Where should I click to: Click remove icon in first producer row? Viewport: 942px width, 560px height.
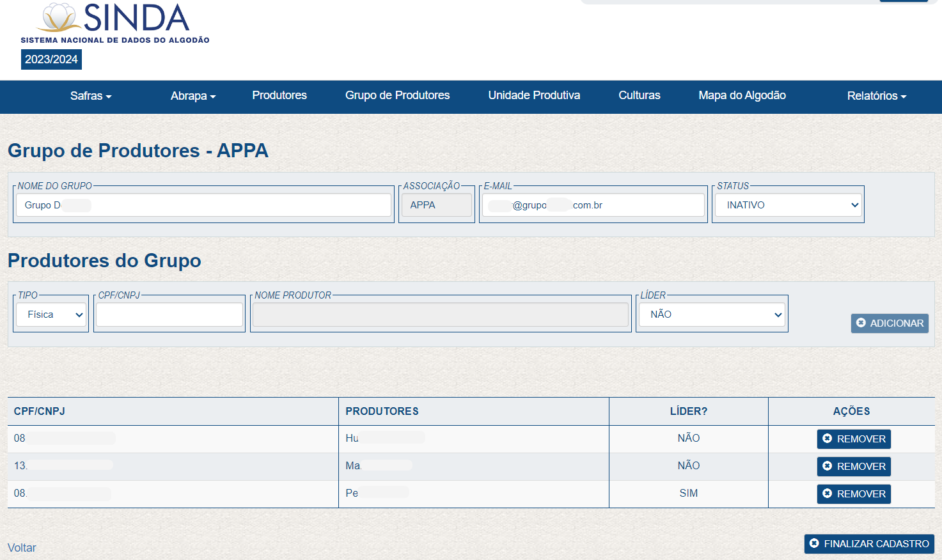point(827,439)
